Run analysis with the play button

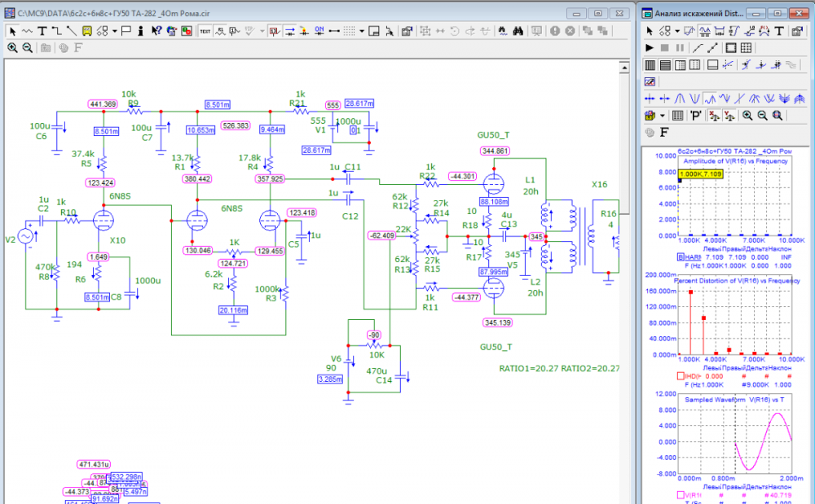pos(650,48)
